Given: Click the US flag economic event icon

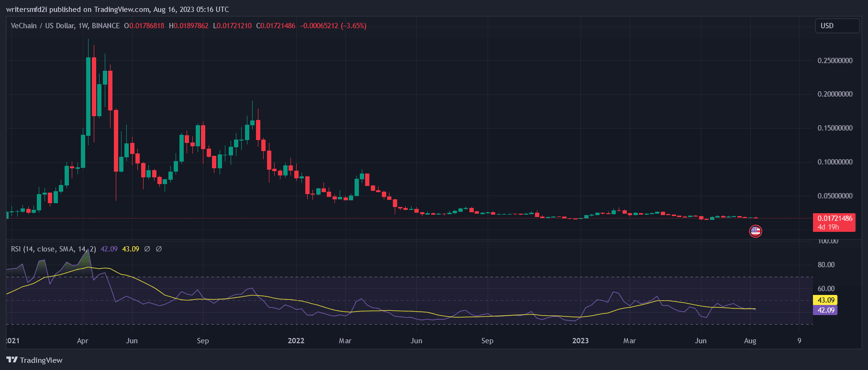Looking at the screenshot, I should 755,231.
